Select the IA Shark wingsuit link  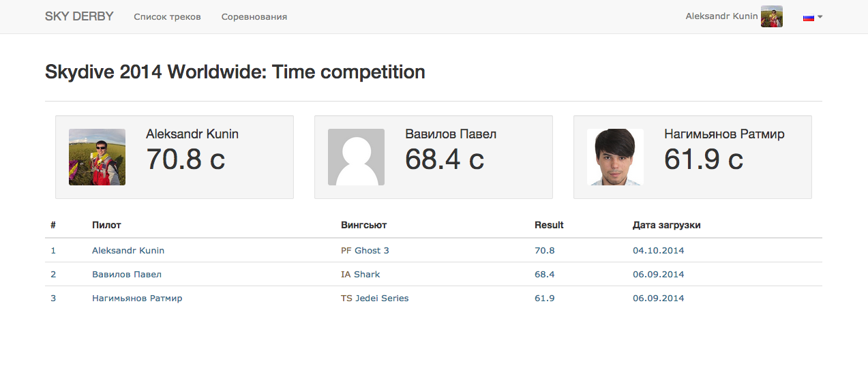pyautogui.click(x=361, y=274)
